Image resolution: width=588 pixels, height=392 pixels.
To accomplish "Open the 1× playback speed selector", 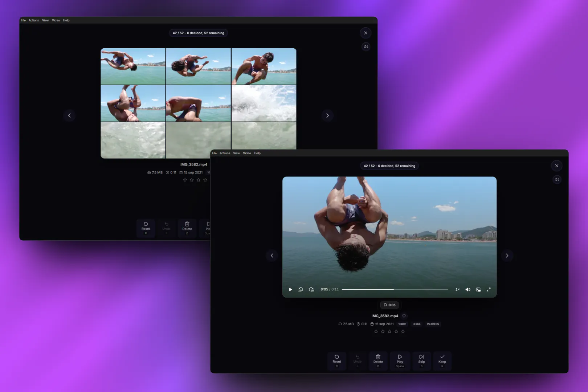I will pos(457,289).
